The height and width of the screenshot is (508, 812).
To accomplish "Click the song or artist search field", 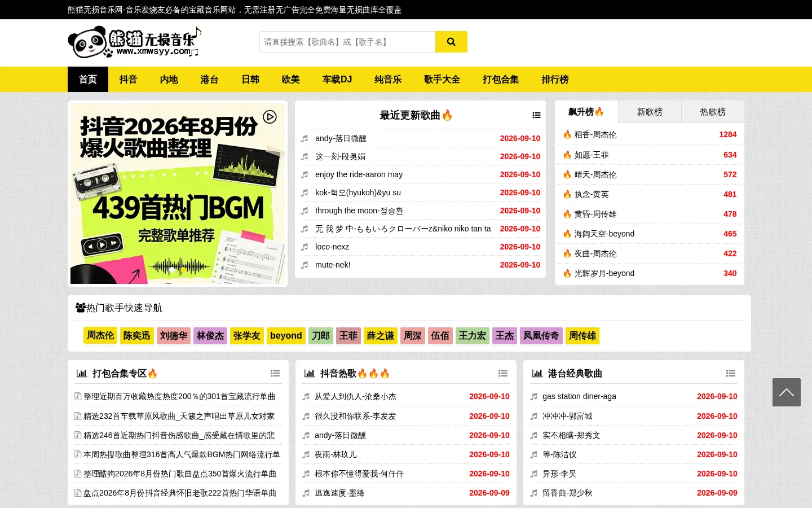I will [x=347, y=42].
